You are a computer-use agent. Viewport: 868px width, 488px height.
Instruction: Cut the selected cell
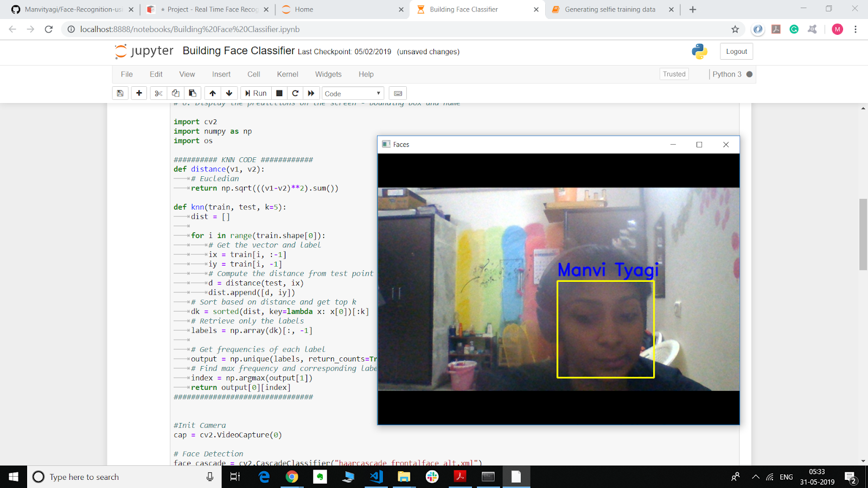(x=158, y=93)
